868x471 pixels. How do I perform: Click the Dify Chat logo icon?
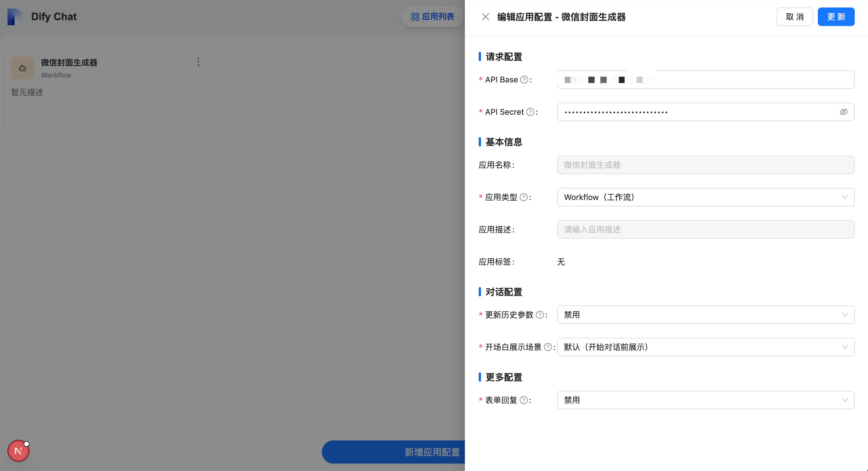point(15,16)
